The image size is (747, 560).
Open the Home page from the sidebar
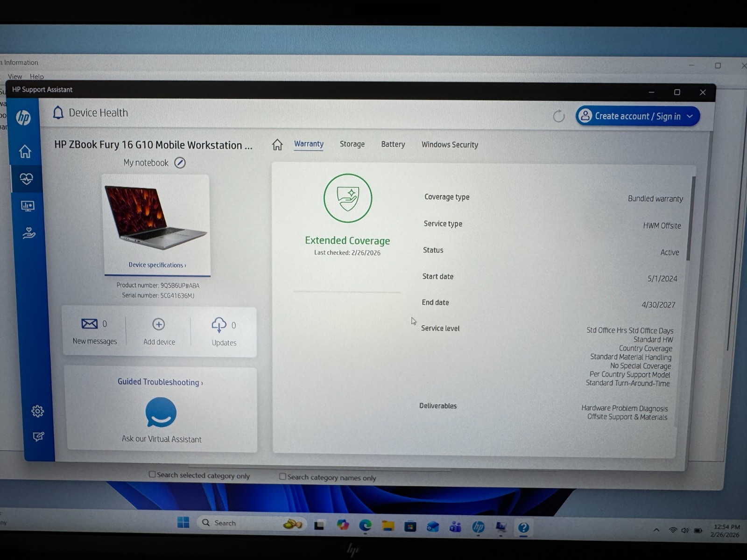(x=25, y=151)
